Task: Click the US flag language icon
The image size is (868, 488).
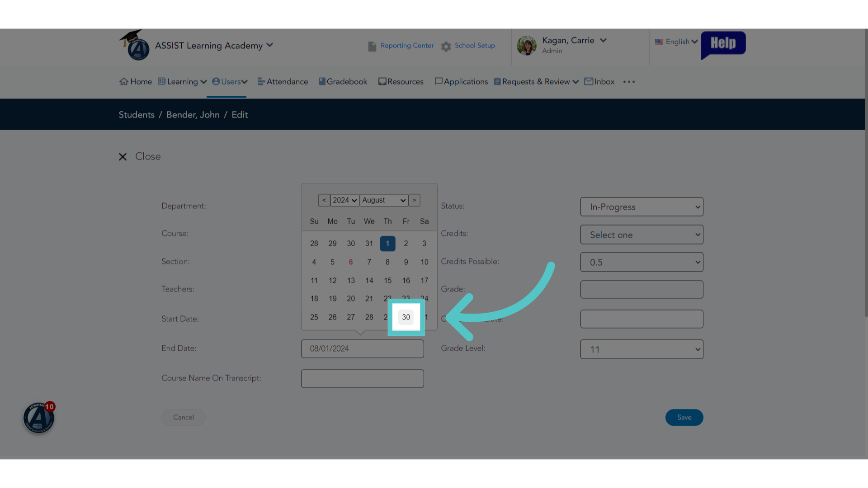Action: (x=659, y=42)
